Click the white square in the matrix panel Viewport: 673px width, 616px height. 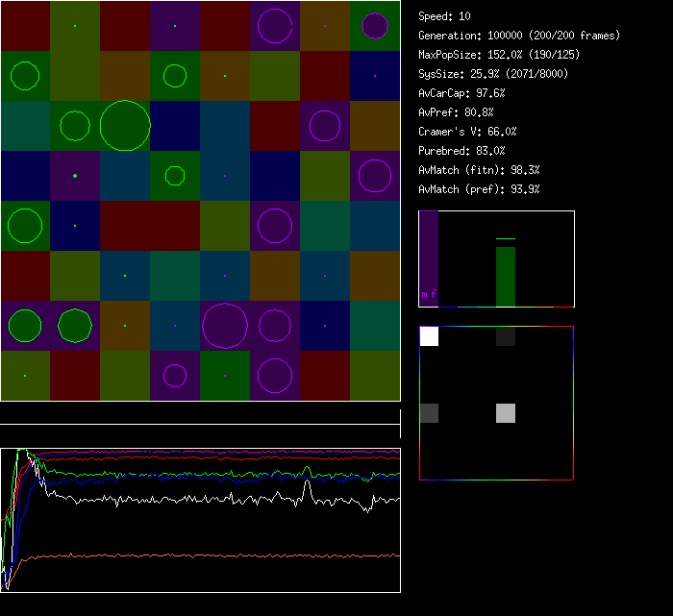coord(429,336)
